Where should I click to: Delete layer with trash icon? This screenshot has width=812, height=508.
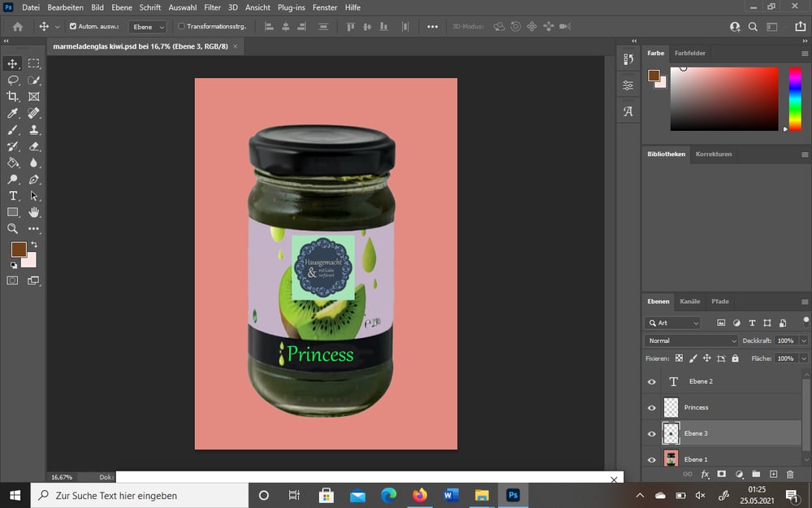(790, 474)
